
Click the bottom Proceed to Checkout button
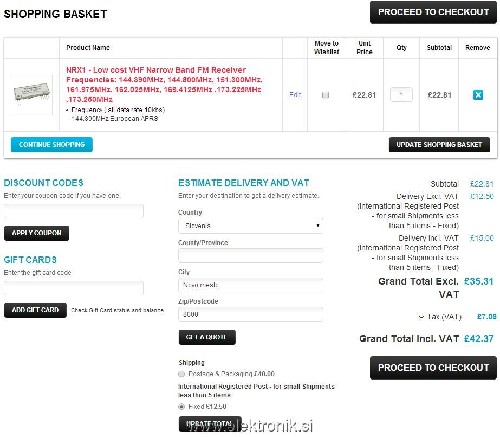click(433, 368)
